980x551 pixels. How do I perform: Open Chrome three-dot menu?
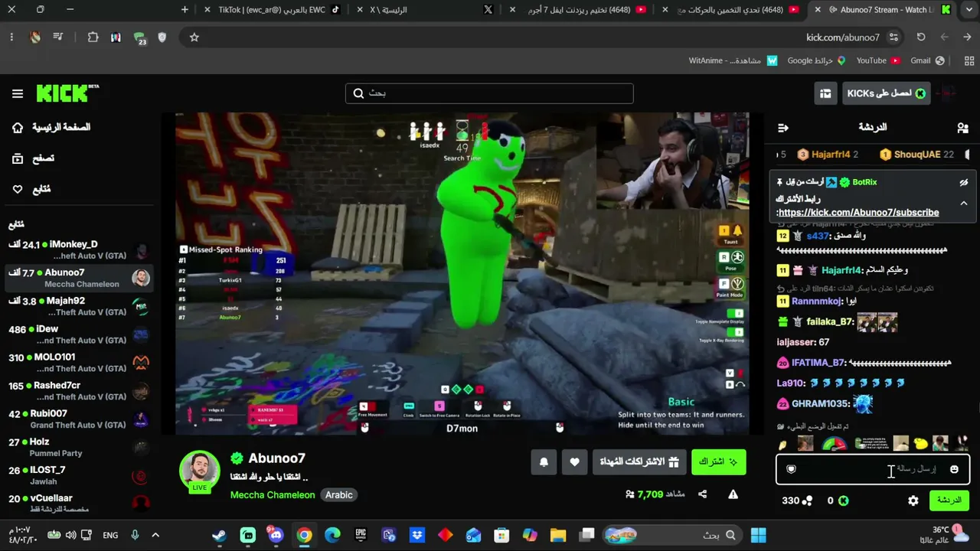pos(11,37)
